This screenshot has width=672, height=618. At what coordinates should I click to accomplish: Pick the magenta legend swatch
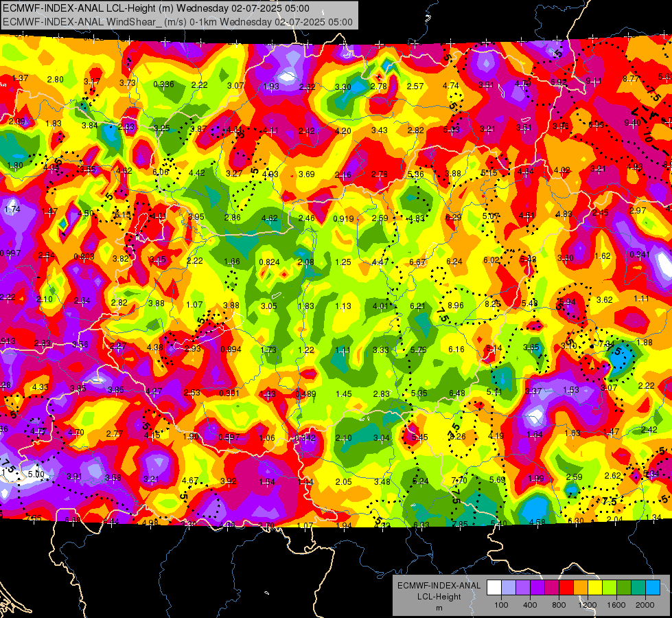click(x=552, y=588)
